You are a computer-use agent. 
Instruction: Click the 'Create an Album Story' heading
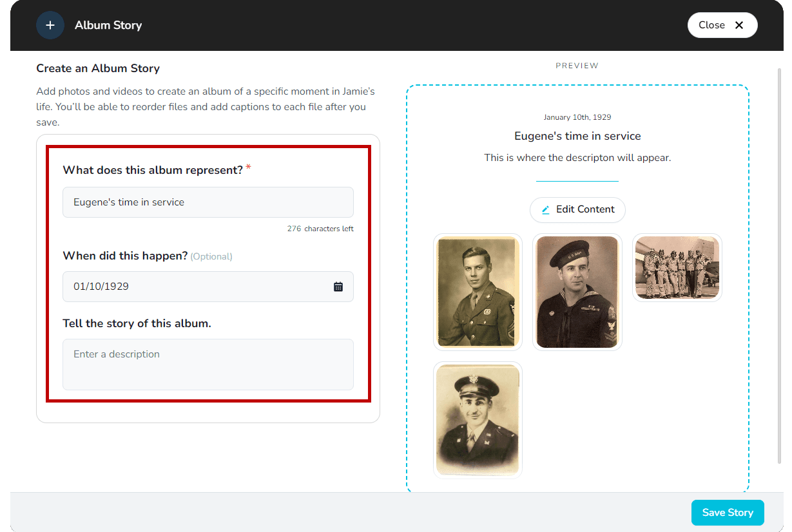(98, 68)
